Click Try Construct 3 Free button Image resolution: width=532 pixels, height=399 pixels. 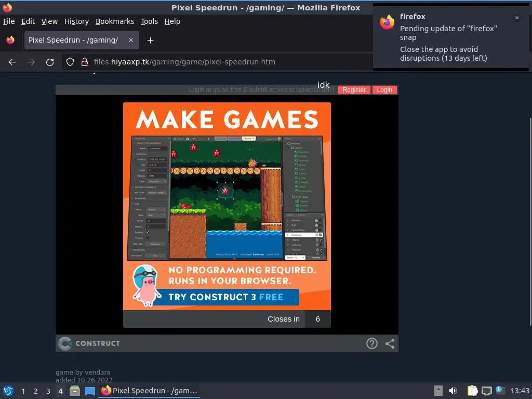click(x=227, y=297)
